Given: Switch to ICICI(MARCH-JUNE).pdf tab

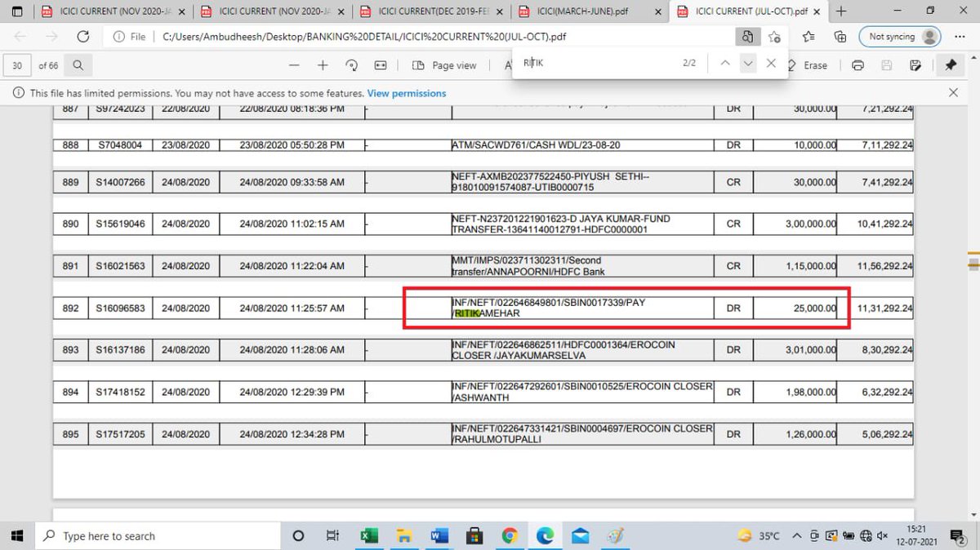Looking at the screenshot, I should pos(590,11).
